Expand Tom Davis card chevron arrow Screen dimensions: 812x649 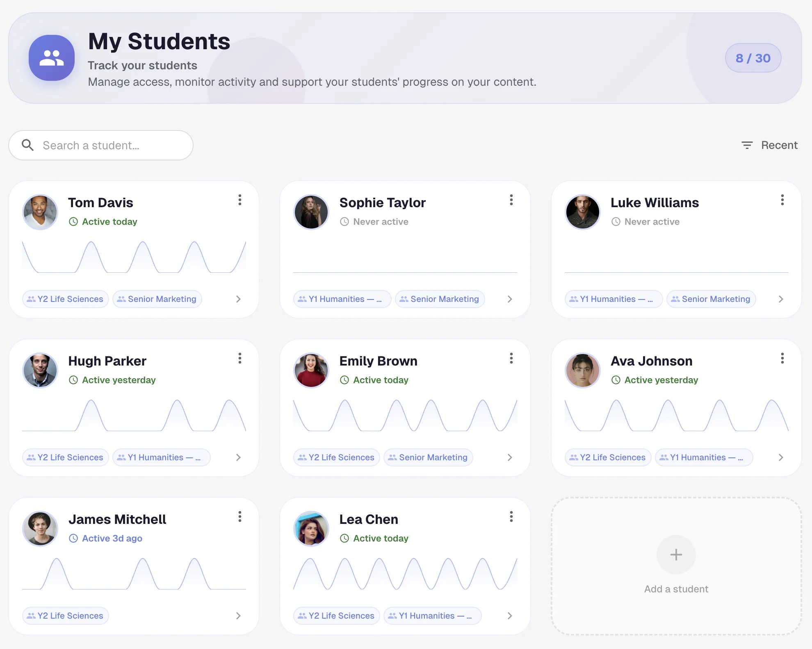point(238,299)
